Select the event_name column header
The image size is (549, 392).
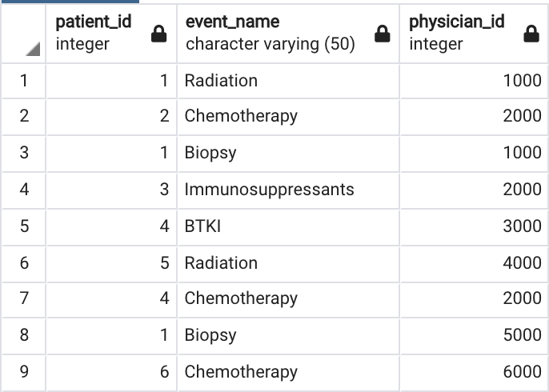tap(288, 34)
